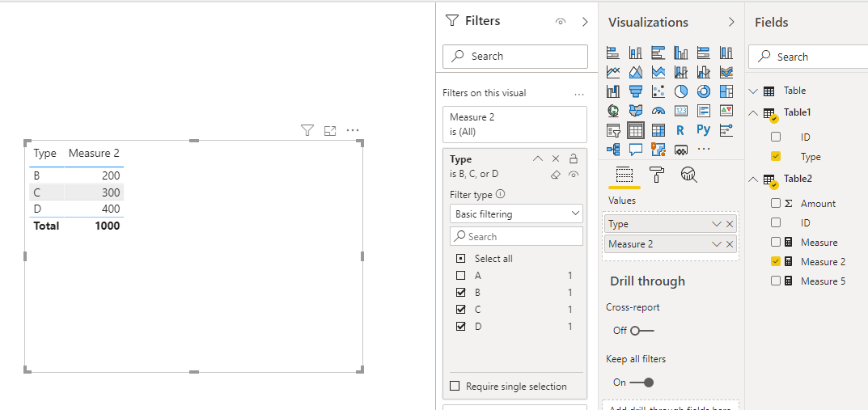Screen dimensions: 868x410
Task: Uncheck filter value C
Action: click(x=460, y=309)
